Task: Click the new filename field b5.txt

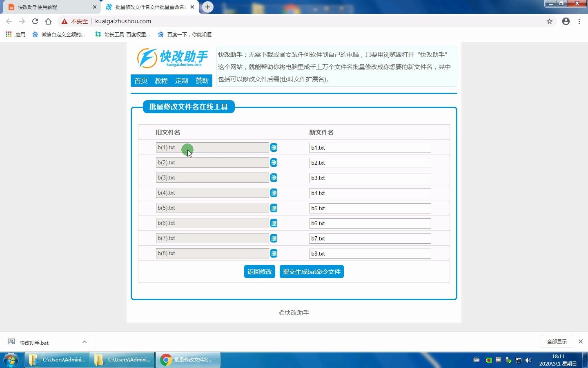Action: tap(370, 208)
